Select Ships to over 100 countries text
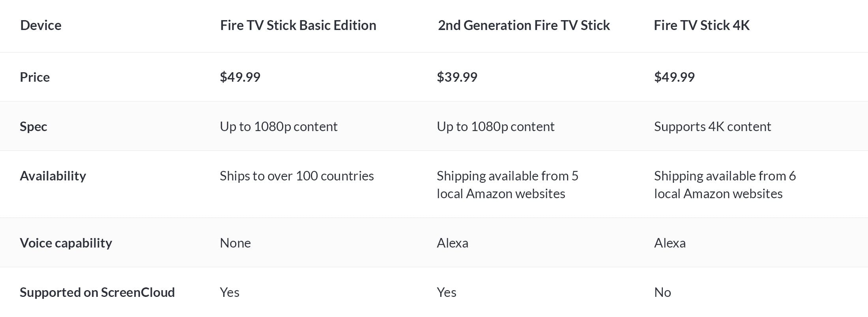 (297, 176)
